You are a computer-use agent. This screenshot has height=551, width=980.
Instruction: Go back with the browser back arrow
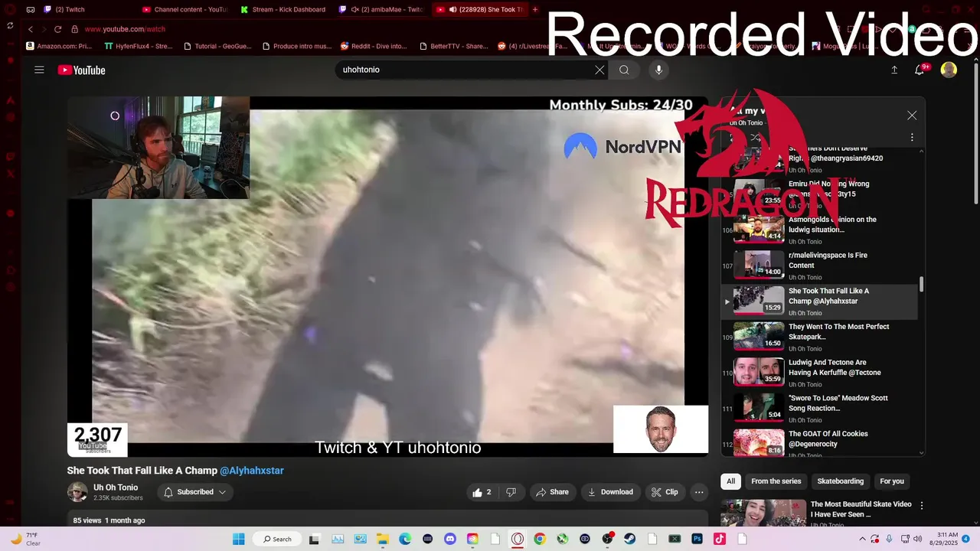tap(31, 29)
